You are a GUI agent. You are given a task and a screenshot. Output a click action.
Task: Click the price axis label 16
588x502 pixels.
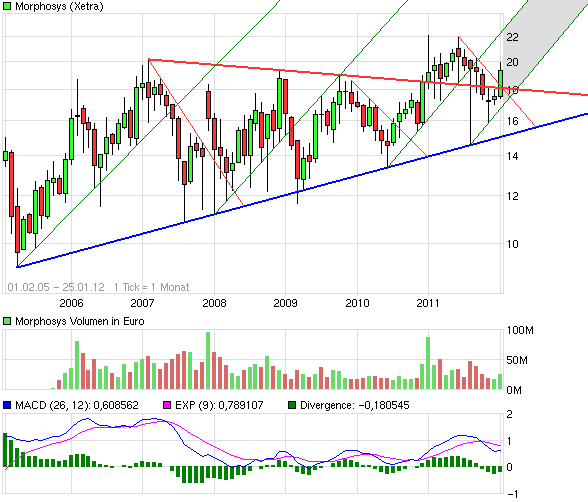[x=512, y=121]
